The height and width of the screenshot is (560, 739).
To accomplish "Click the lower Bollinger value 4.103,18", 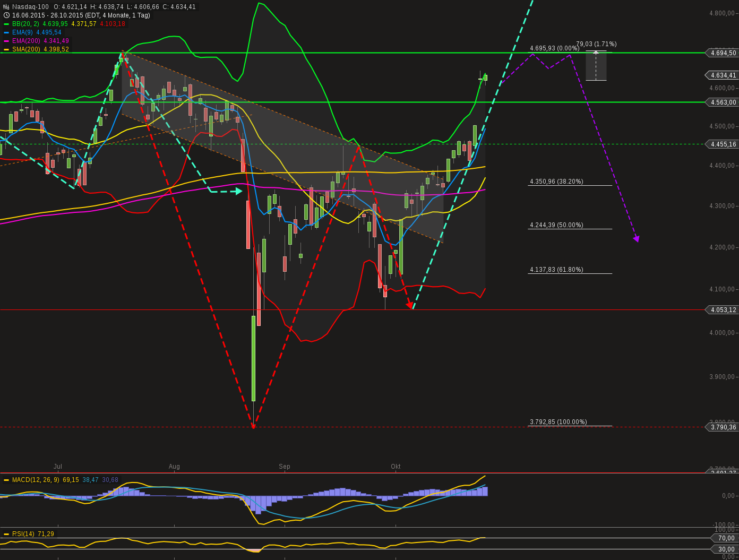I will pyautogui.click(x=113, y=24).
